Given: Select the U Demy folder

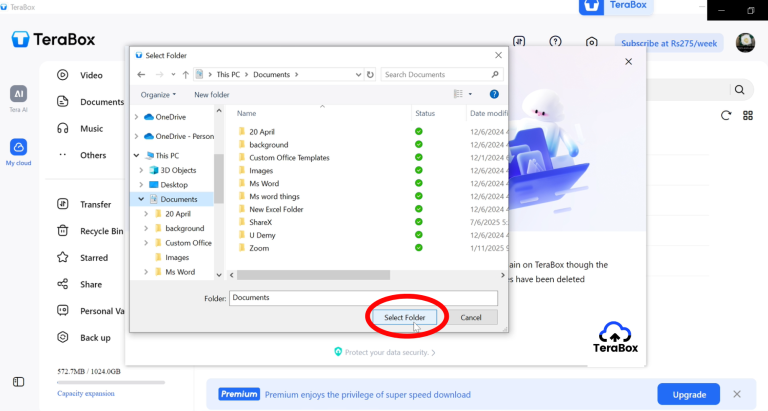Looking at the screenshot, I should (262, 235).
